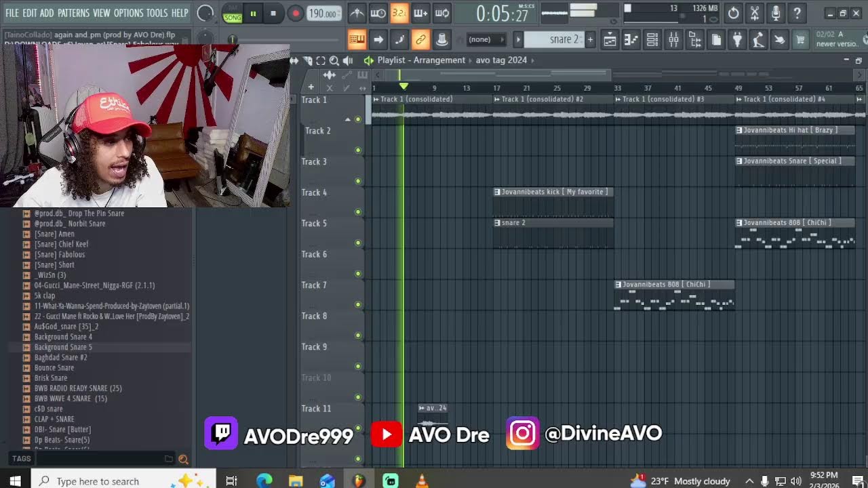Viewport: 868px width, 488px height.
Task: Click the TAGS search input field
Action: [x=98, y=459]
